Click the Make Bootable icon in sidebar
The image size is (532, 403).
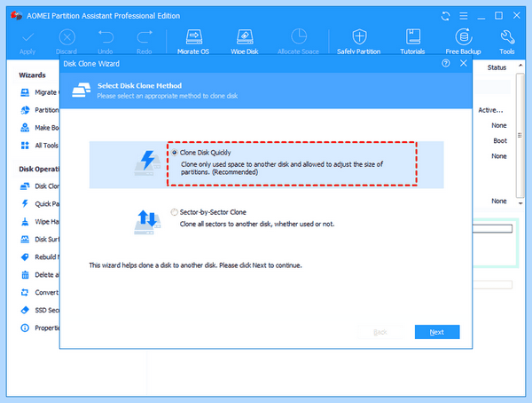coord(25,128)
